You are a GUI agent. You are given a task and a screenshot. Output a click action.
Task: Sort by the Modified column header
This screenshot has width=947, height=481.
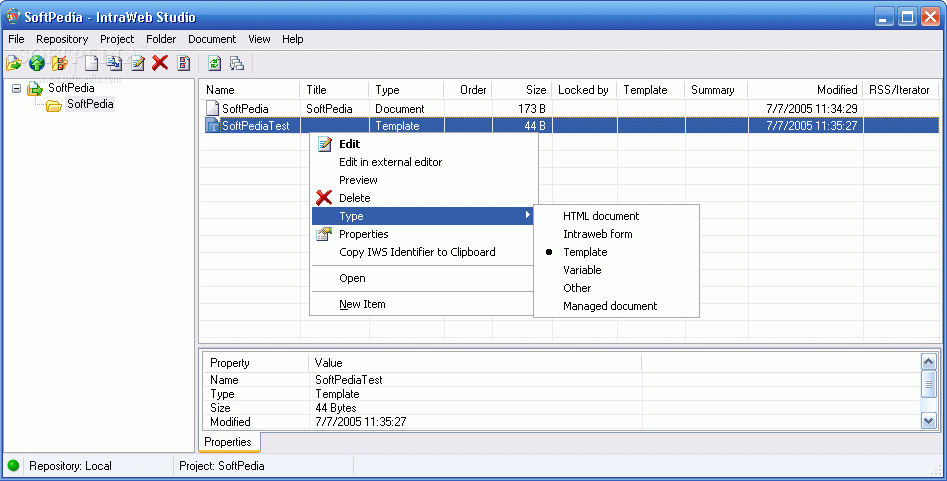[806, 90]
